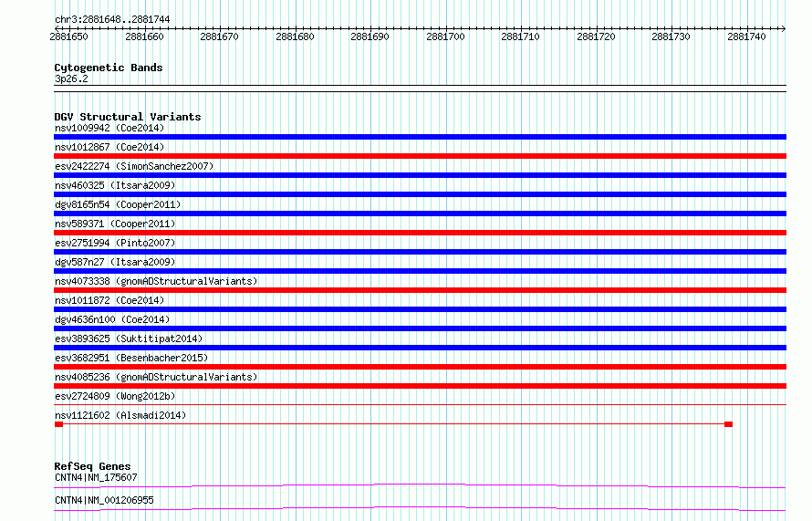Click ruler position 2881730
The width and height of the screenshot is (812, 521).
pyautogui.click(x=671, y=36)
